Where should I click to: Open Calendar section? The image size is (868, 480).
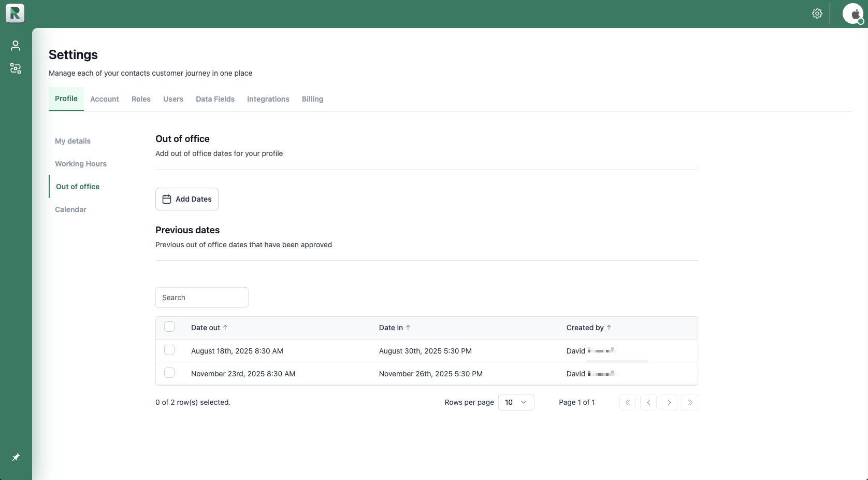point(70,209)
